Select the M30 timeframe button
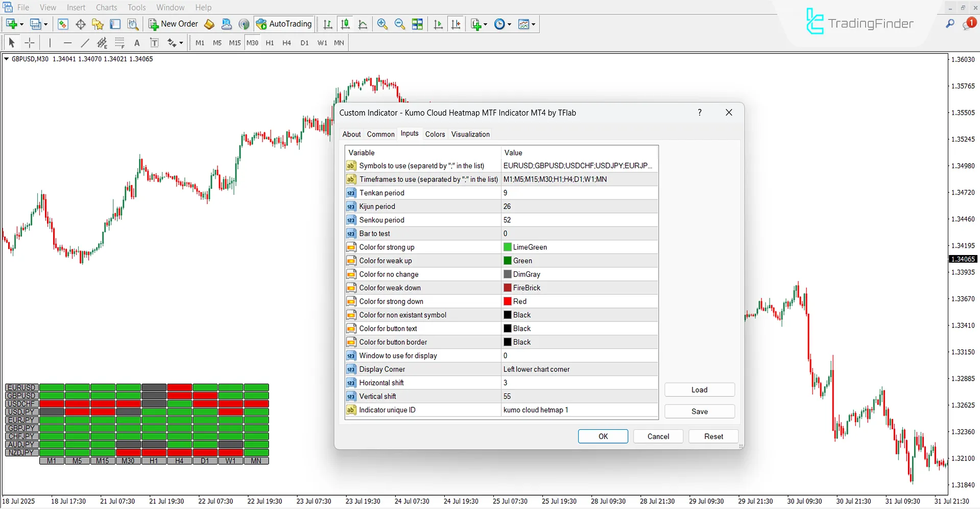The height and width of the screenshot is (509, 980). pos(252,43)
